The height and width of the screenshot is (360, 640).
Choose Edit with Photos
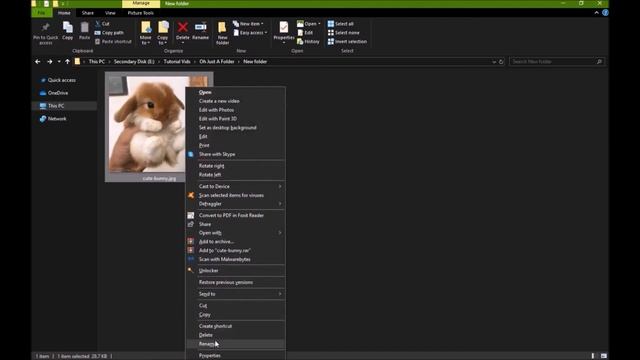[x=236, y=110]
